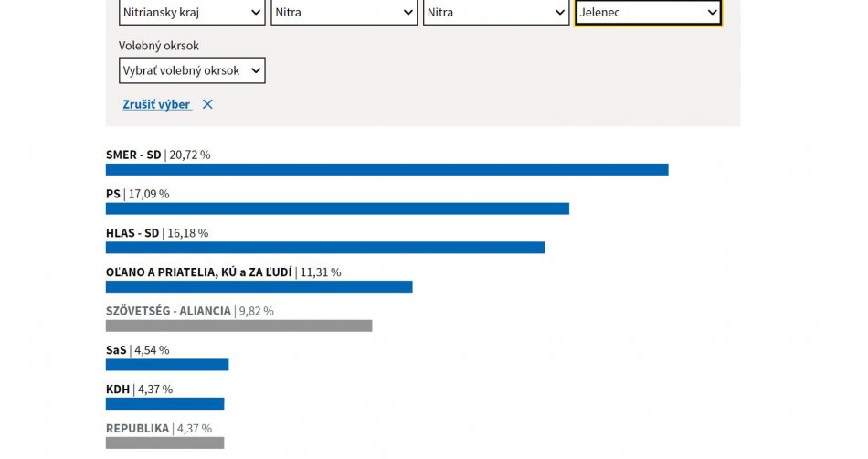Viewport: 868px width, 459px height.
Task: Click the chevron arrow in Nitriansky kraj dropdown
Action: (256, 13)
